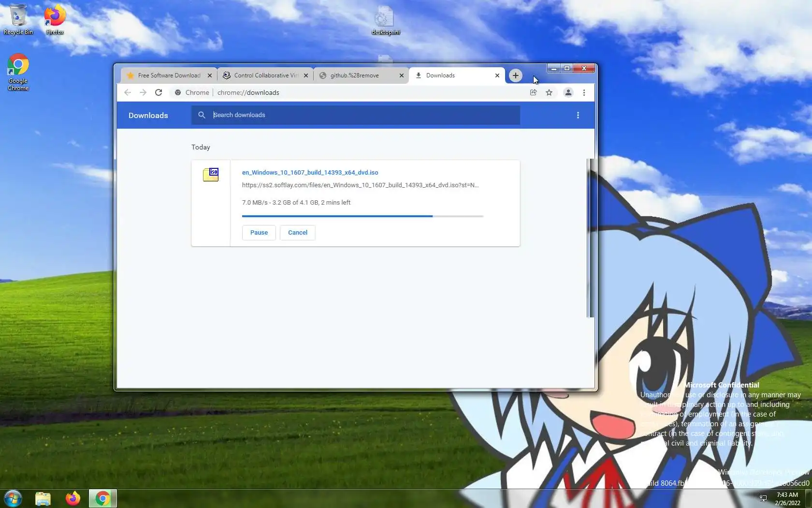Launch Firefox from the taskbar
Viewport: 812px width, 508px height.
[x=73, y=498]
